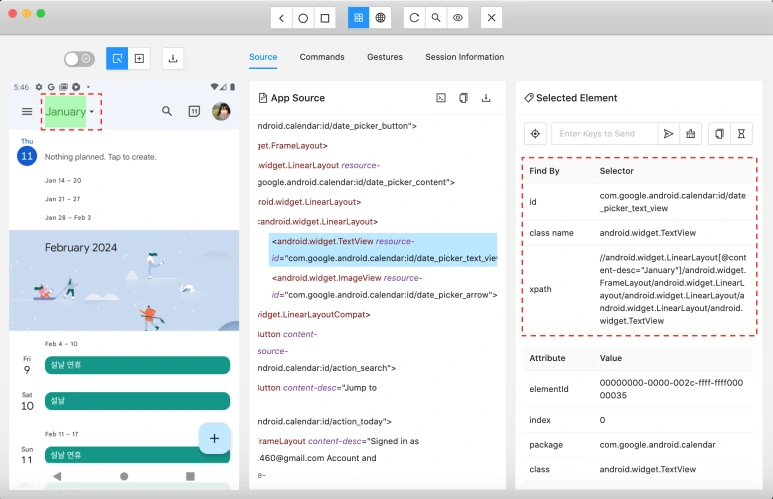Click the id selector value cell
Viewport: 773px width, 499px height.
point(672,202)
